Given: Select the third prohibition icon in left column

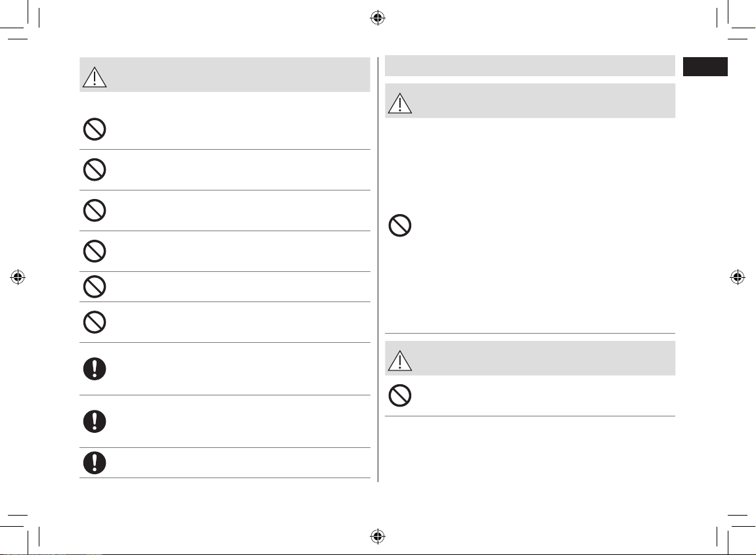Looking at the screenshot, I should pyautogui.click(x=95, y=211).
